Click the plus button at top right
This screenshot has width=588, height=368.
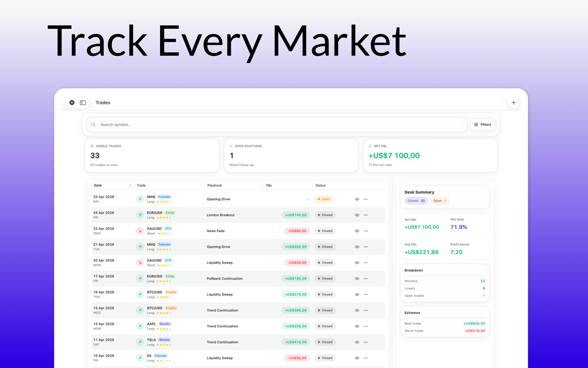pyautogui.click(x=514, y=102)
